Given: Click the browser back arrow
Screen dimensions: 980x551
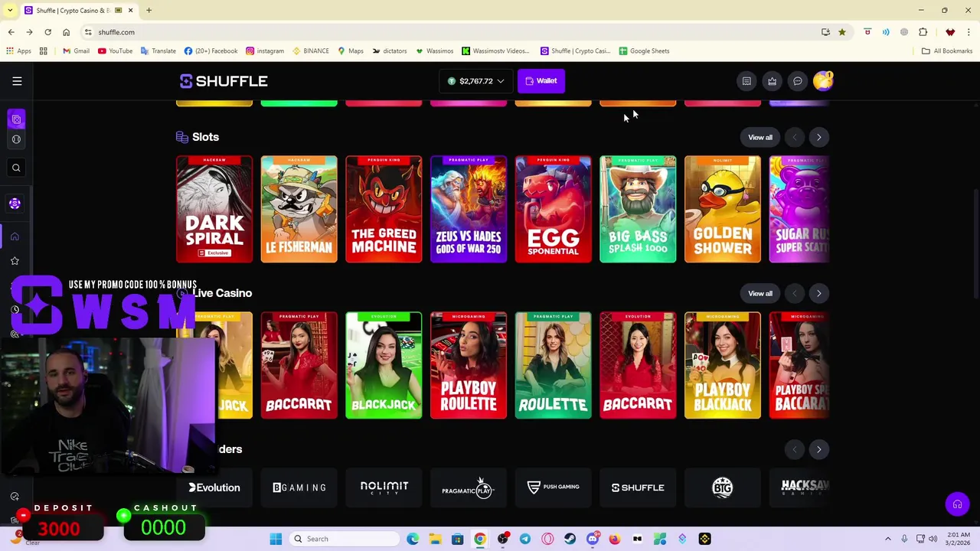Looking at the screenshot, I should point(11,32).
